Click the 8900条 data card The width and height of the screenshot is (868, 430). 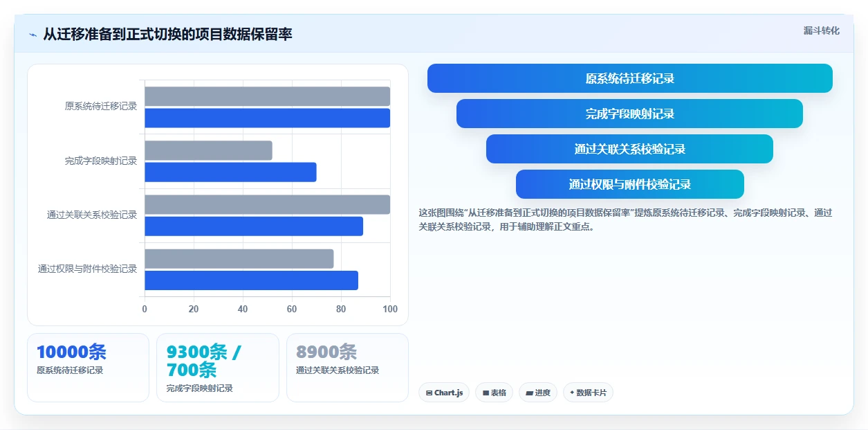[347, 368]
